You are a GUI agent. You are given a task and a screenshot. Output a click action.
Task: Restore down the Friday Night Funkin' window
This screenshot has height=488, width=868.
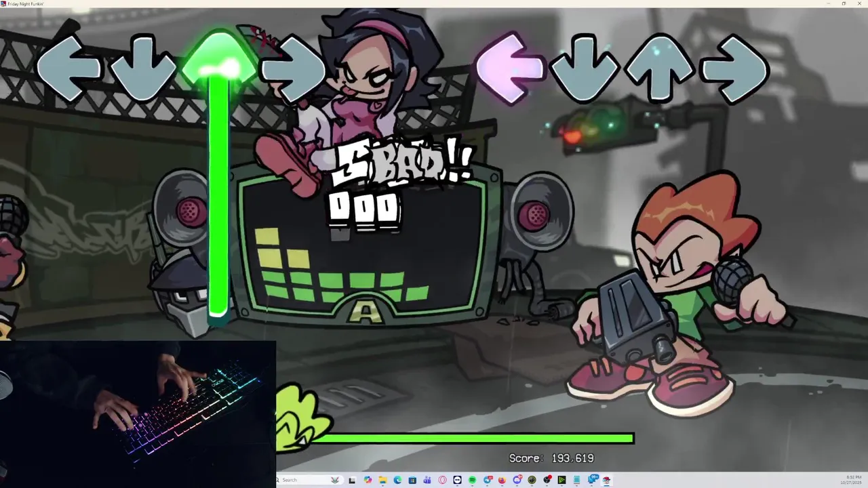[844, 3]
